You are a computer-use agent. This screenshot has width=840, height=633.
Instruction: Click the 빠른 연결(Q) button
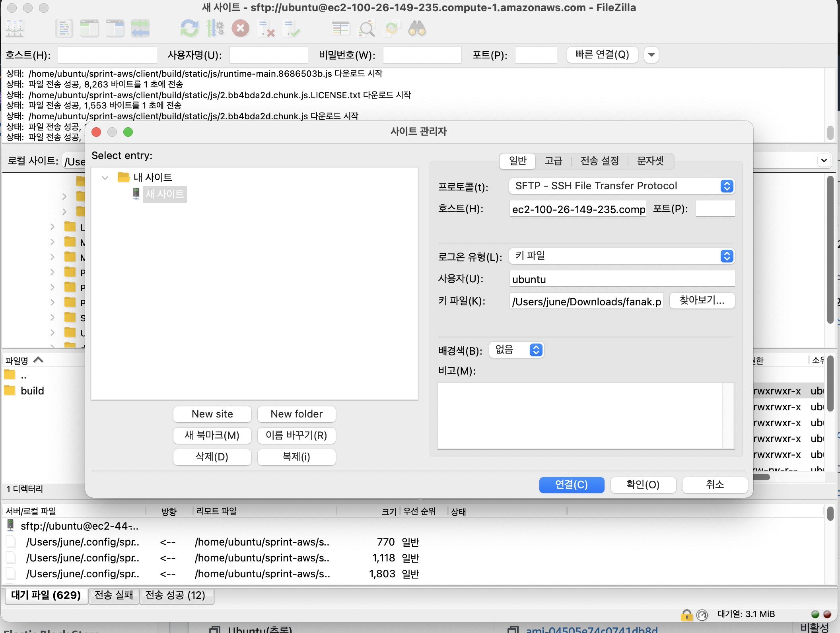[602, 55]
